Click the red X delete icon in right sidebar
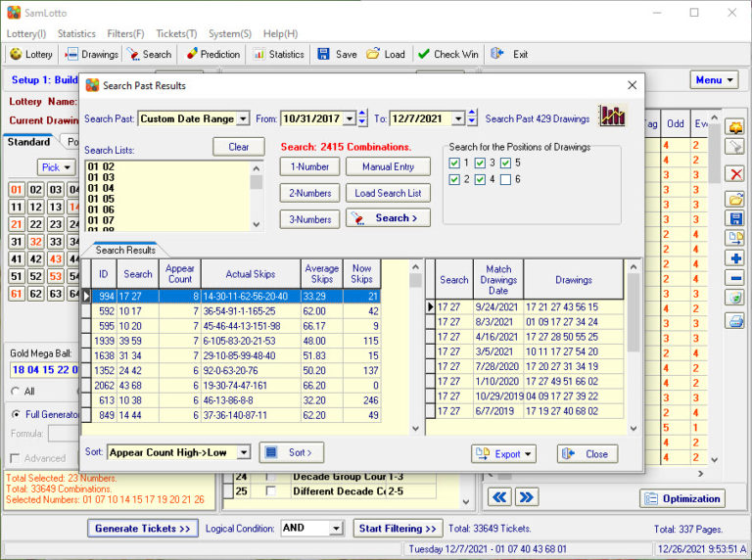This screenshot has width=752, height=560. [735, 173]
